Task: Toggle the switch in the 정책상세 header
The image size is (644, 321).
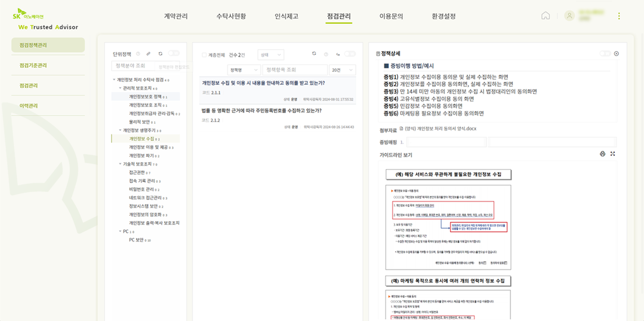Action: point(605,54)
